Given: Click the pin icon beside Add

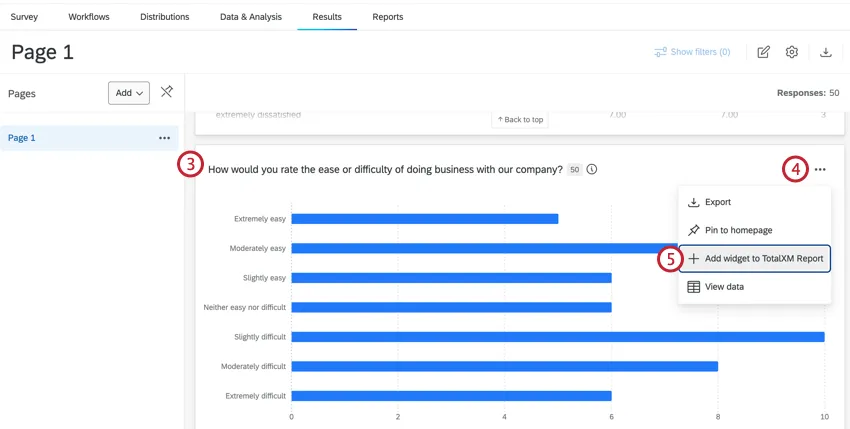Looking at the screenshot, I should [x=167, y=92].
